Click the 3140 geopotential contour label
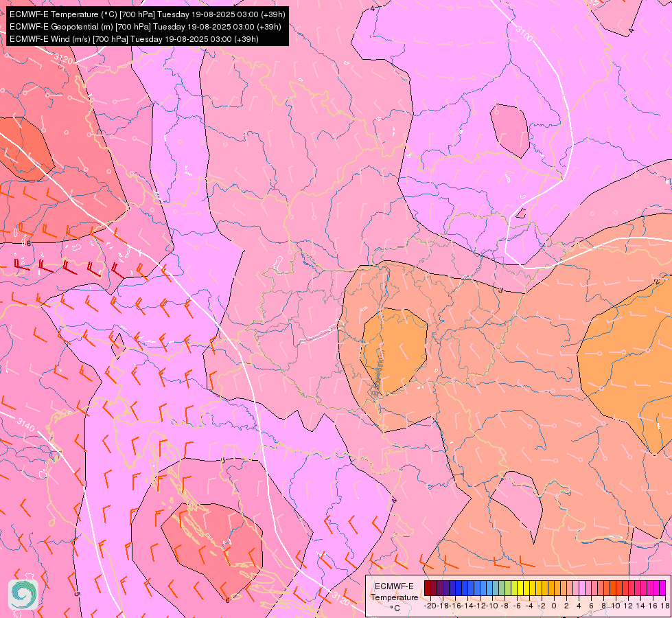The width and height of the screenshot is (672, 618). 25,424
